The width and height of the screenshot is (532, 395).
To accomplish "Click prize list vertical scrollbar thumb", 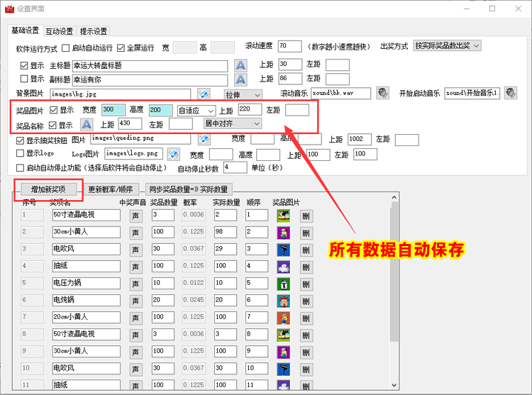I will click(x=394, y=271).
